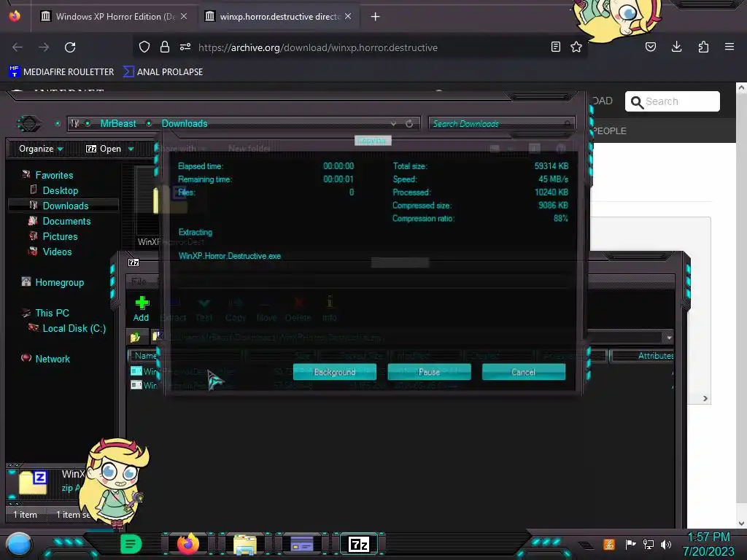Click Downloads in the Explorer breadcrumb
Image resolution: width=747 pixels, height=560 pixels.
click(185, 124)
